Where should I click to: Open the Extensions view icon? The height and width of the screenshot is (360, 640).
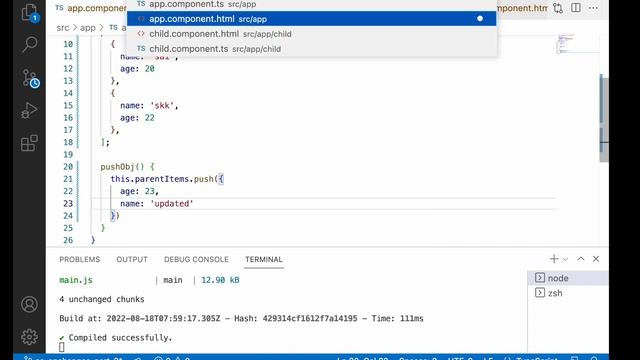click(x=29, y=143)
